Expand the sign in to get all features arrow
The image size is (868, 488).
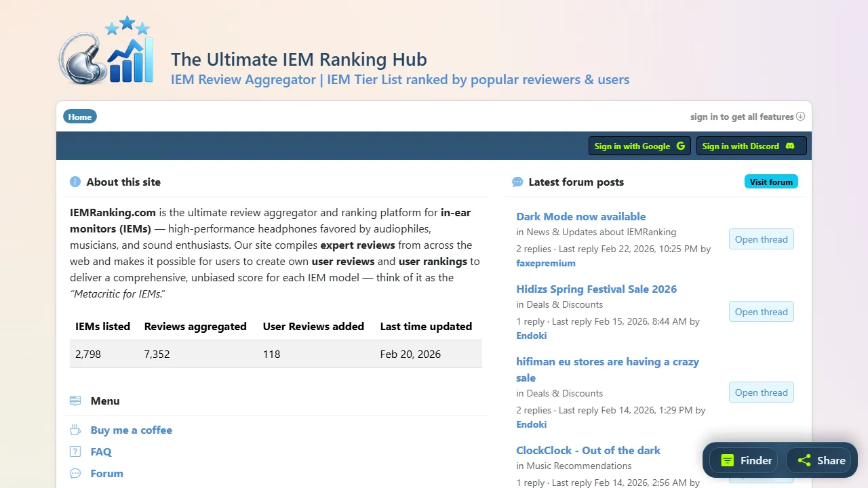point(800,117)
